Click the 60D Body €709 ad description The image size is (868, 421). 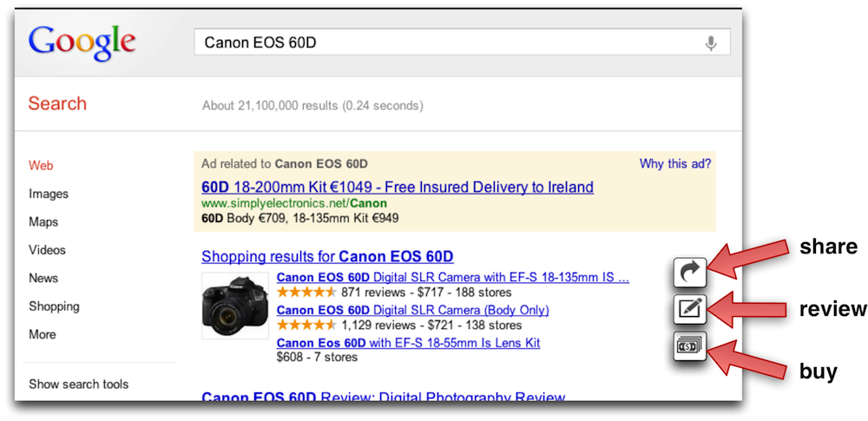(x=300, y=218)
